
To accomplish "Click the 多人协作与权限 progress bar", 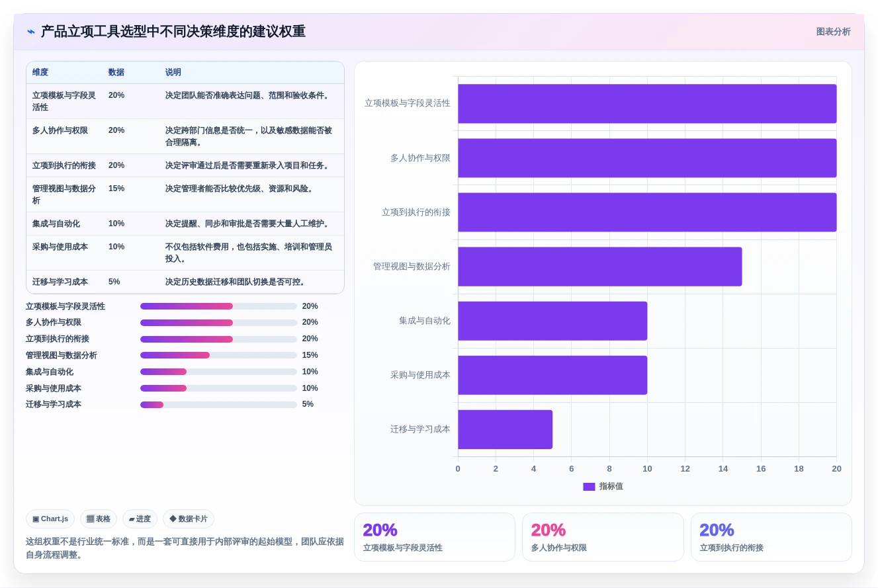I will [x=218, y=323].
